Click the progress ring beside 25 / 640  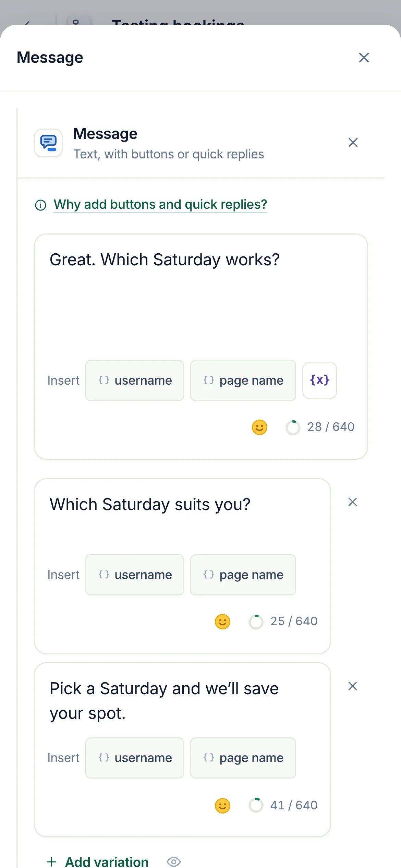[x=256, y=622]
